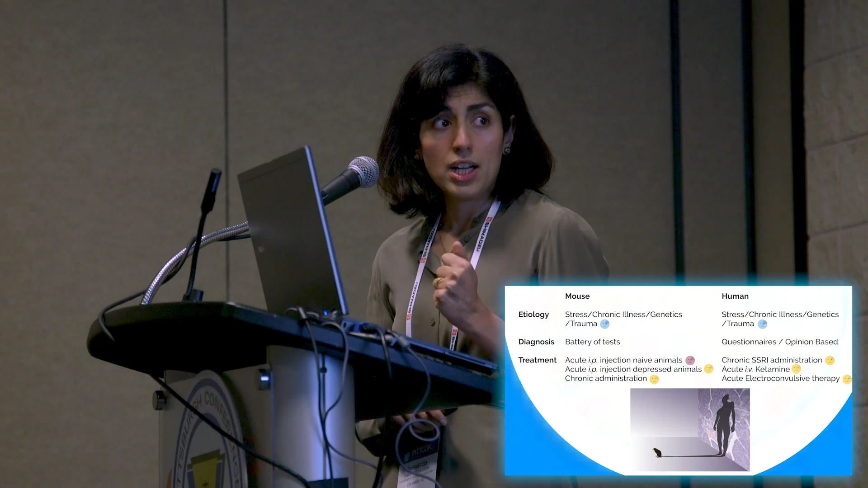Click yellow face beside Chronic administration
The image size is (868, 488).
(x=654, y=379)
